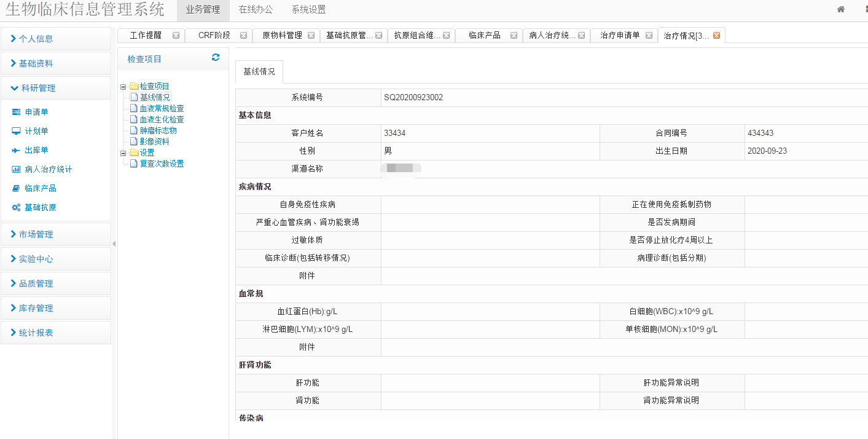Open 病人治疗统计 in the sidebar
This screenshot has height=439, width=868.
pos(48,169)
